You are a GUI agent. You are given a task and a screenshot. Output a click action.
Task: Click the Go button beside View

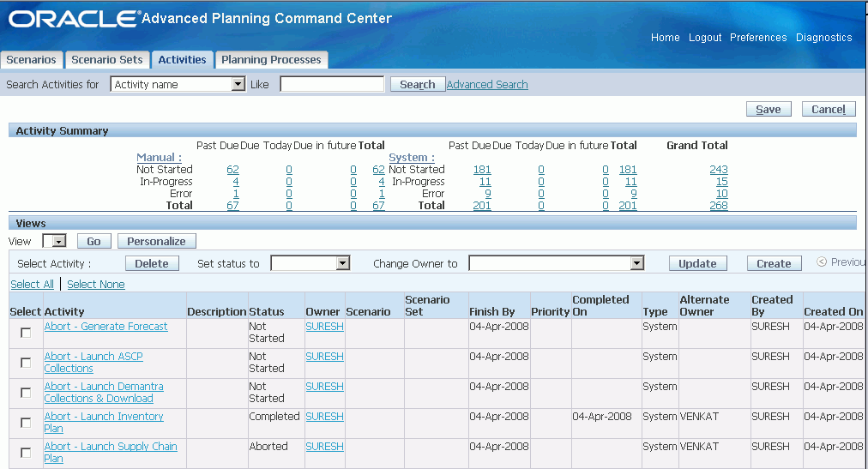[93, 241]
